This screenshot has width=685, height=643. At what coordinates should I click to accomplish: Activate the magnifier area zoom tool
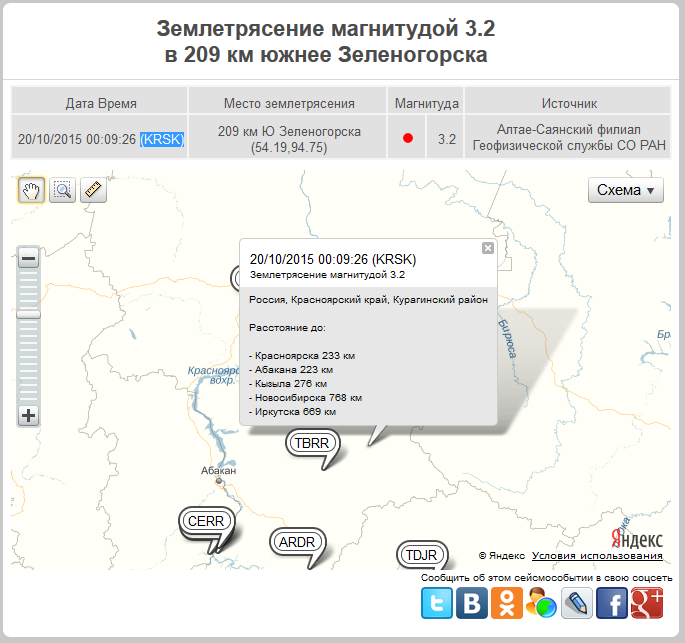[x=62, y=190]
